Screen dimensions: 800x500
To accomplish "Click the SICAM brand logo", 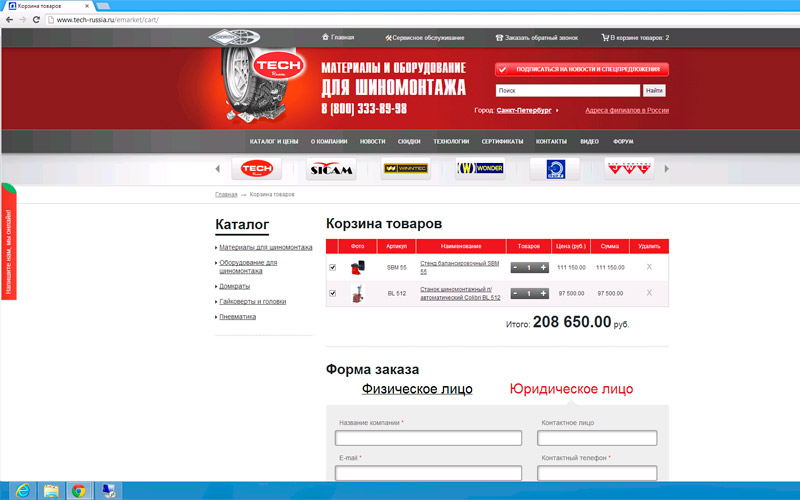I will point(331,169).
